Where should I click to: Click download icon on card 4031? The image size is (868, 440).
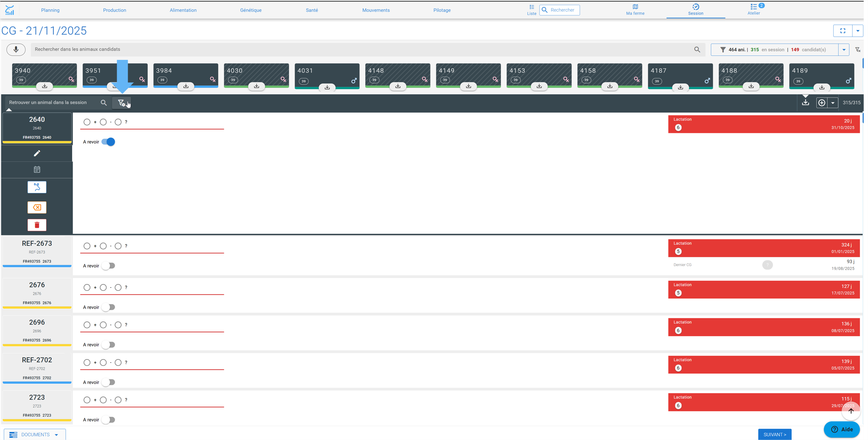click(x=327, y=87)
